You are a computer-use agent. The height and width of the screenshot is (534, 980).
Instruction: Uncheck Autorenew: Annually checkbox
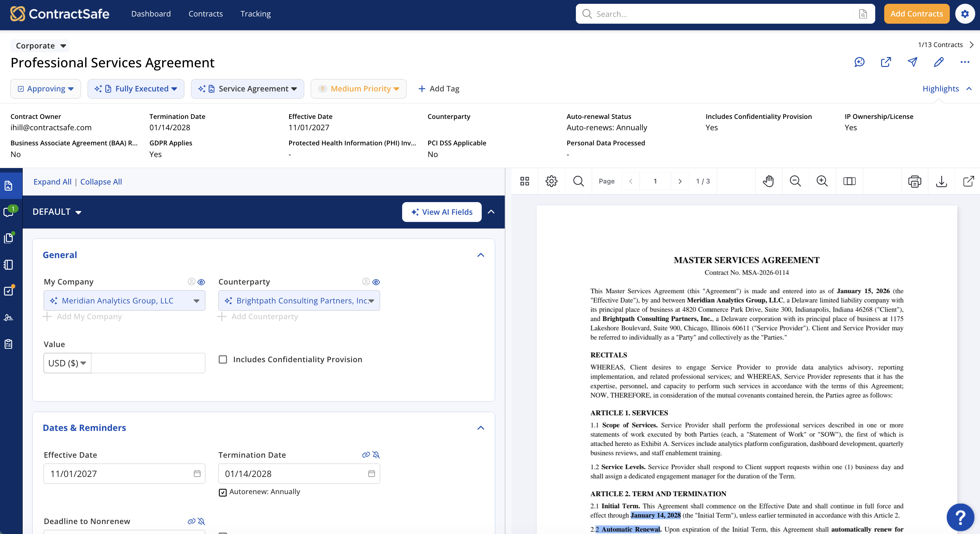pyautogui.click(x=223, y=492)
